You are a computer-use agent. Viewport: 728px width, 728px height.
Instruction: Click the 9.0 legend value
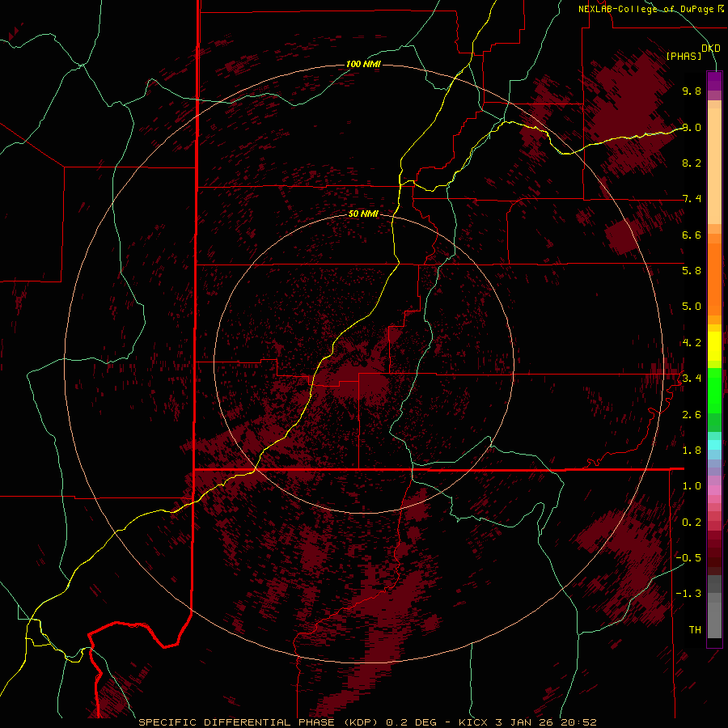click(x=692, y=127)
